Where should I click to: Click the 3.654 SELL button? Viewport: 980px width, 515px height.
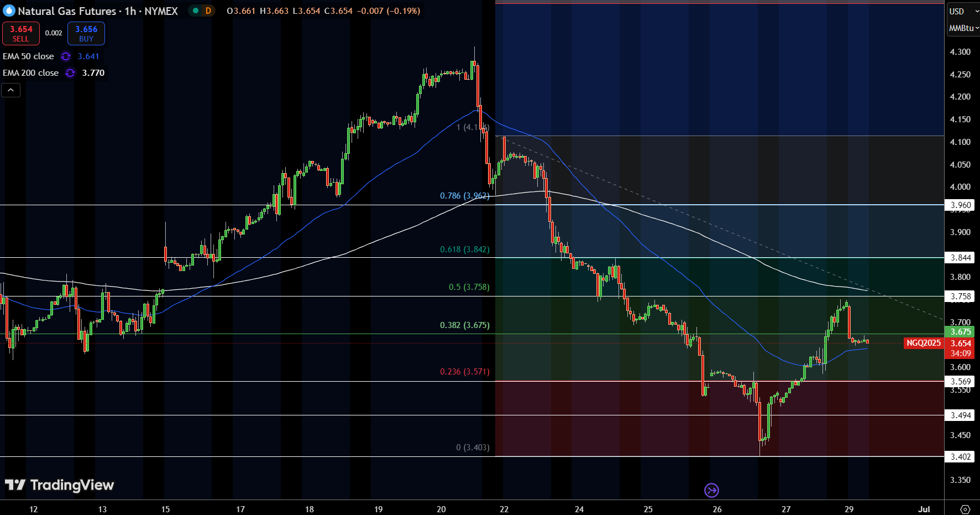click(21, 33)
